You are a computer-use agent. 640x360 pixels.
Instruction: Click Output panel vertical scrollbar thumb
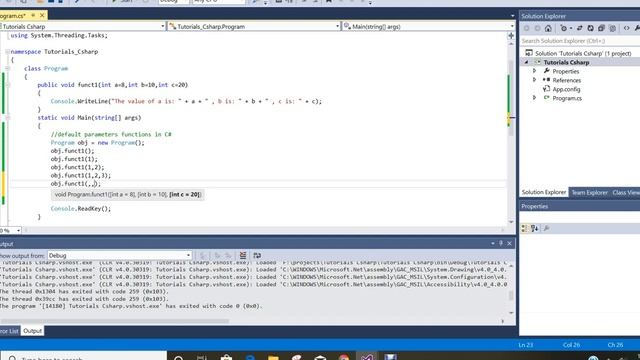[x=511, y=296]
